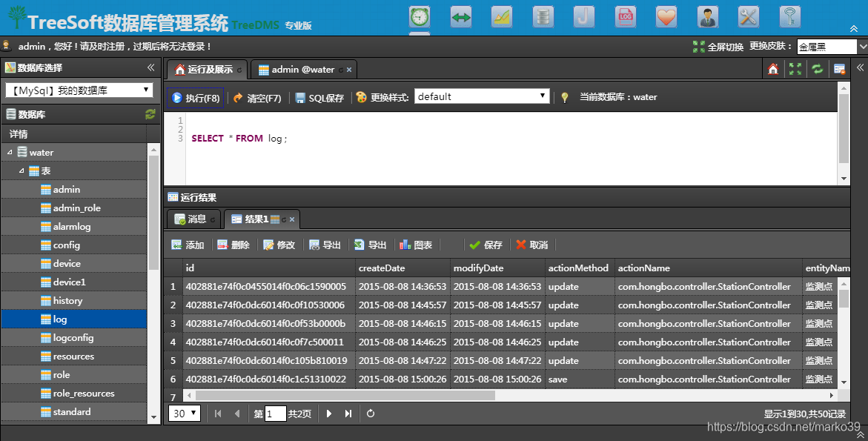Click the page number input field
Image resolution: width=868 pixels, height=441 pixels.
point(275,414)
